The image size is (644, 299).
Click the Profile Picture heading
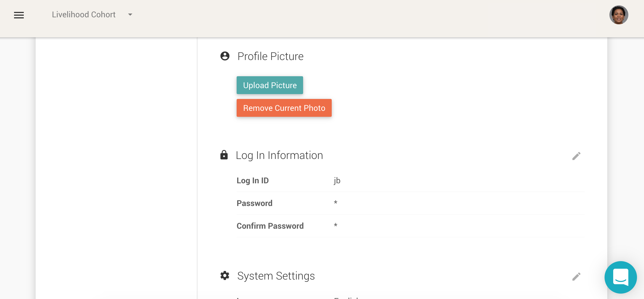click(270, 57)
